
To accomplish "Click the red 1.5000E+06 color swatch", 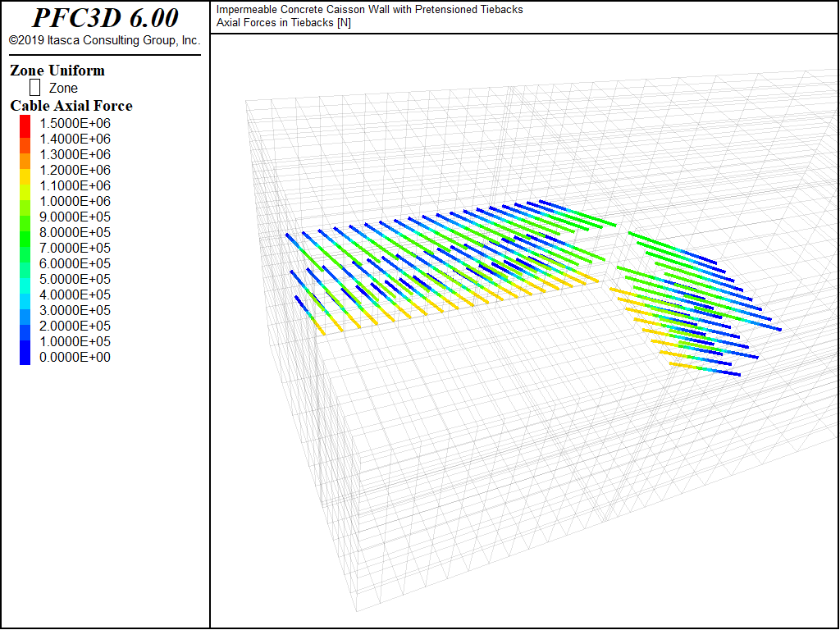I will (x=25, y=126).
